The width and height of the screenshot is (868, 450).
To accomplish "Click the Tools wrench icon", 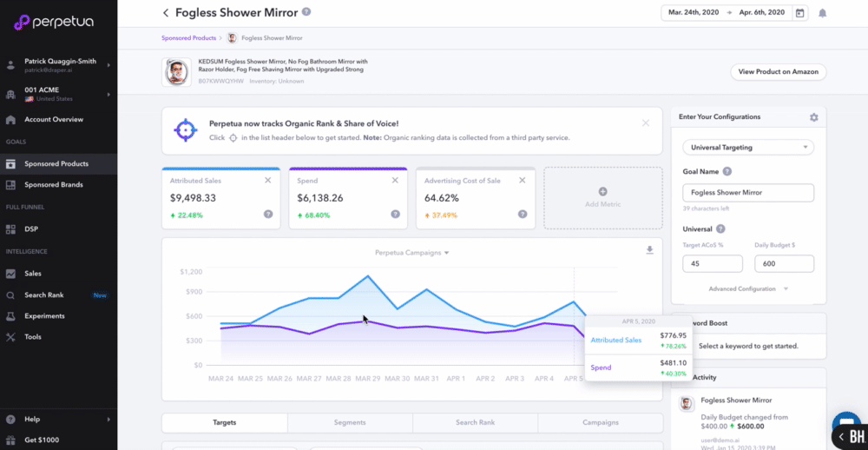I will pos(10,337).
